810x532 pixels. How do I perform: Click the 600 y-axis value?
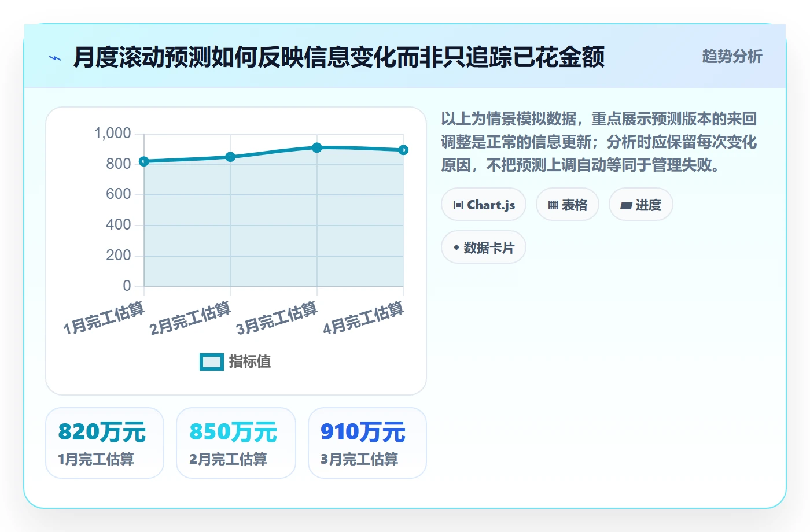click(119, 194)
